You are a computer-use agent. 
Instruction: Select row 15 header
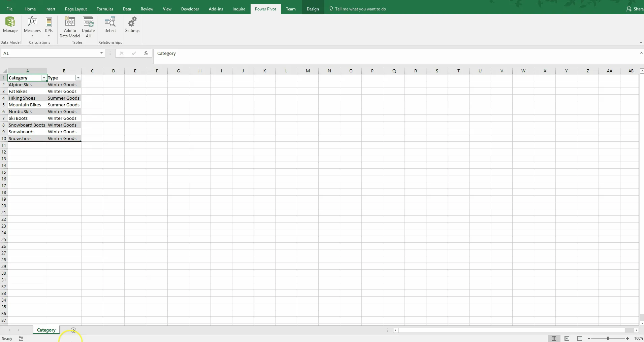4,172
